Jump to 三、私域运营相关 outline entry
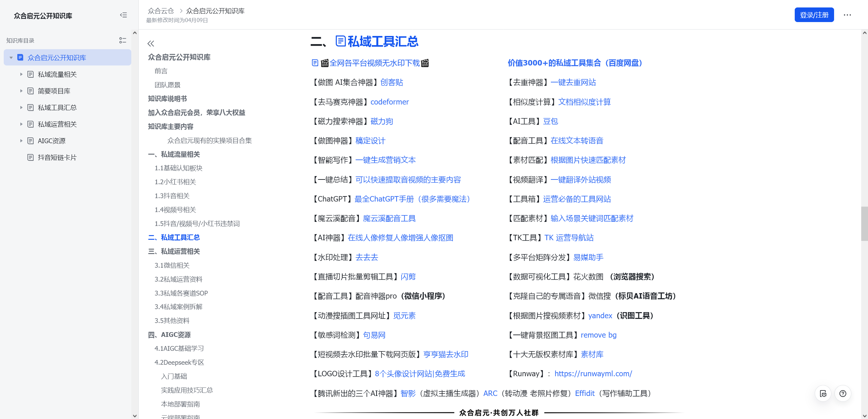Image resolution: width=868 pixels, height=419 pixels. click(174, 251)
